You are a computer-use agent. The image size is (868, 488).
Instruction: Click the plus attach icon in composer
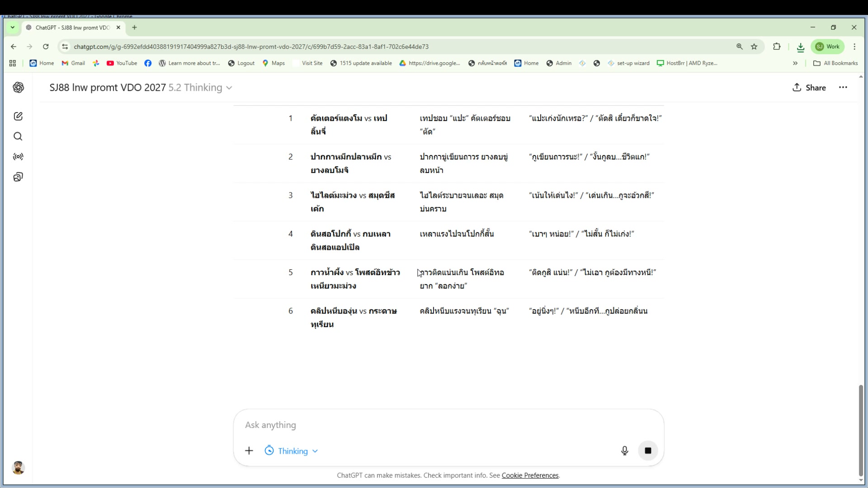[x=249, y=450]
